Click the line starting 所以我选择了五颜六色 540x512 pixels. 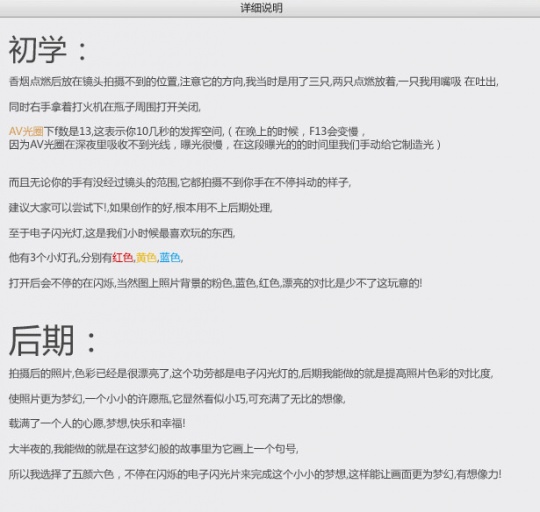click(255, 474)
